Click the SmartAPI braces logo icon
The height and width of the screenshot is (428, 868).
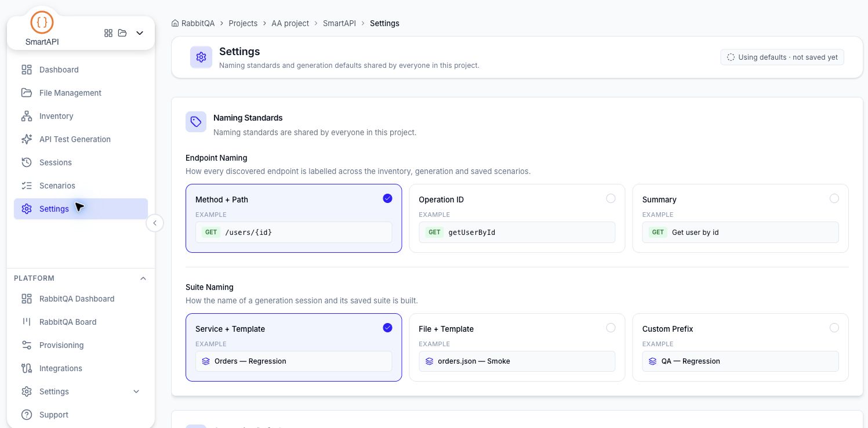point(42,23)
